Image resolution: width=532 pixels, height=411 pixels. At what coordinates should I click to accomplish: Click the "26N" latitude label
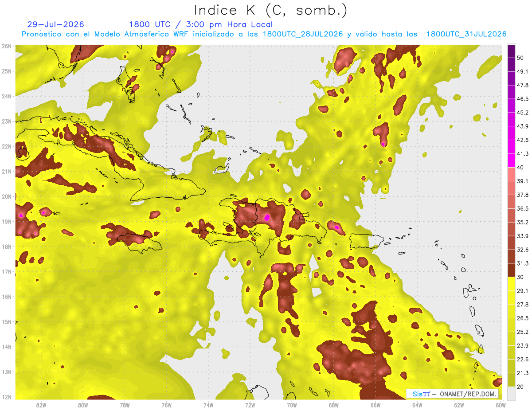[x=7, y=46]
